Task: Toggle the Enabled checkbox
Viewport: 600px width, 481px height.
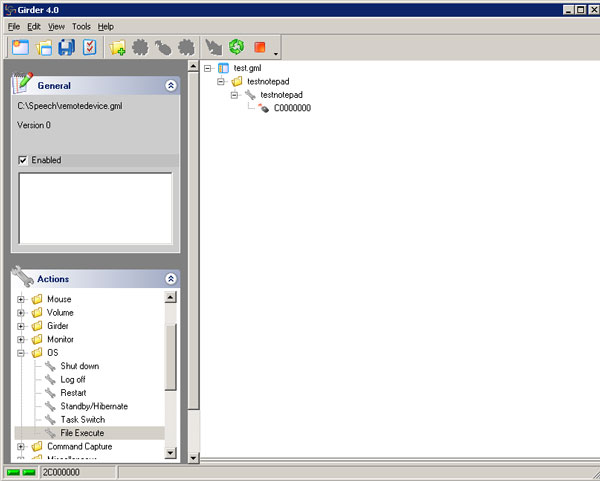Action: tap(23, 160)
